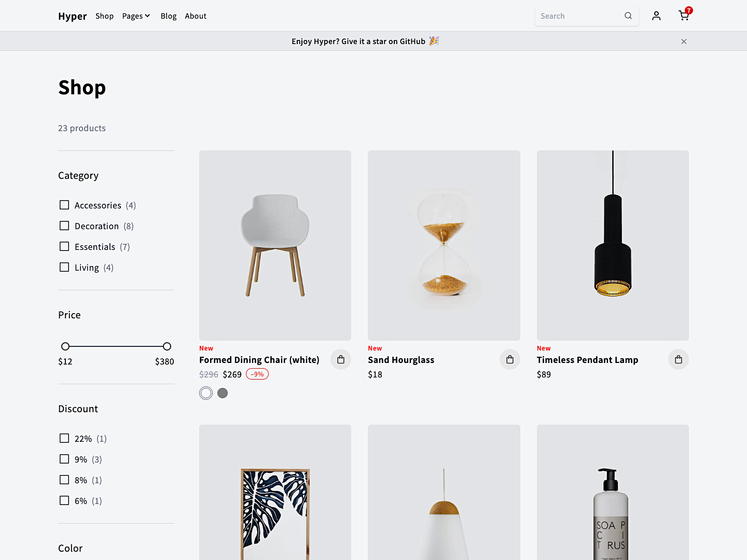Open the About page
This screenshot has width=747, height=560.
[x=196, y=16]
